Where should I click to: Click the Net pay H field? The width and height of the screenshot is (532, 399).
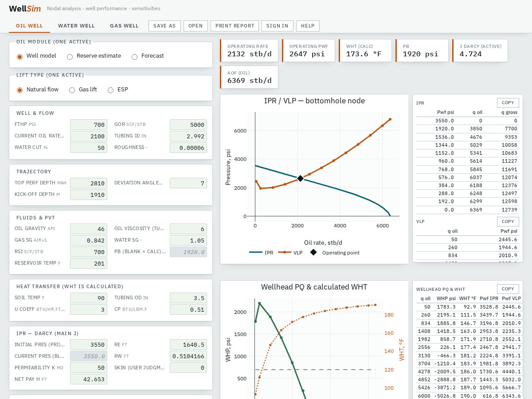(89, 379)
